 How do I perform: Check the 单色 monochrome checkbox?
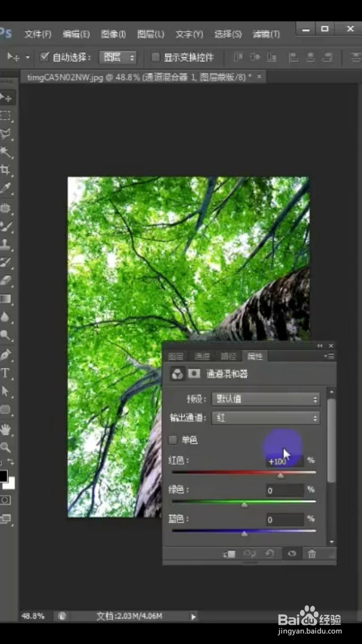tap(173, 440)
